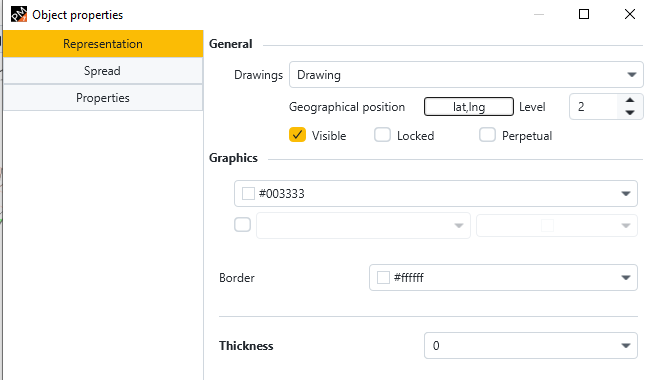
Task: Open the Border color #ffffff dropdown
Action: point(503,277)
